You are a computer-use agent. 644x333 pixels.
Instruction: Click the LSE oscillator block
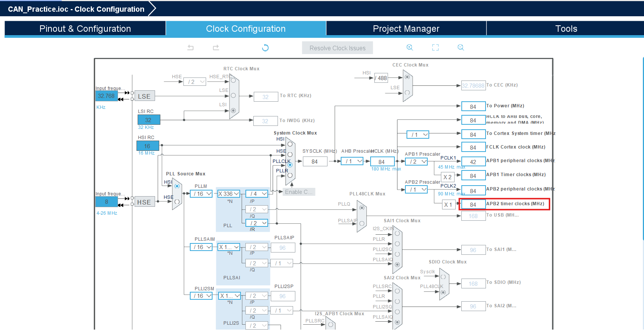(144, 96)
